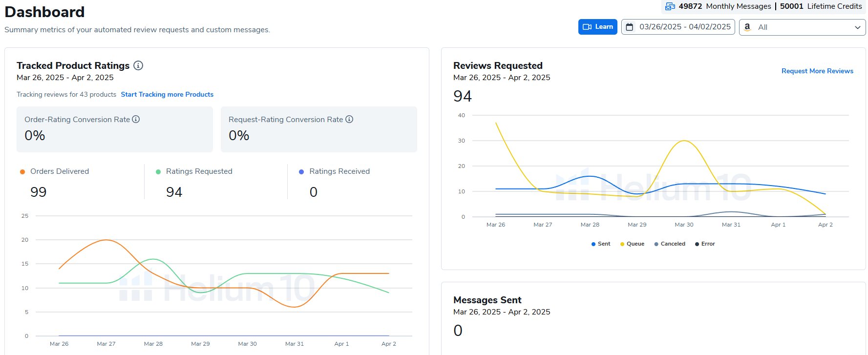
Task: Click the 50001 Lifetime Credits counter
Action: (x=821, y=6)
